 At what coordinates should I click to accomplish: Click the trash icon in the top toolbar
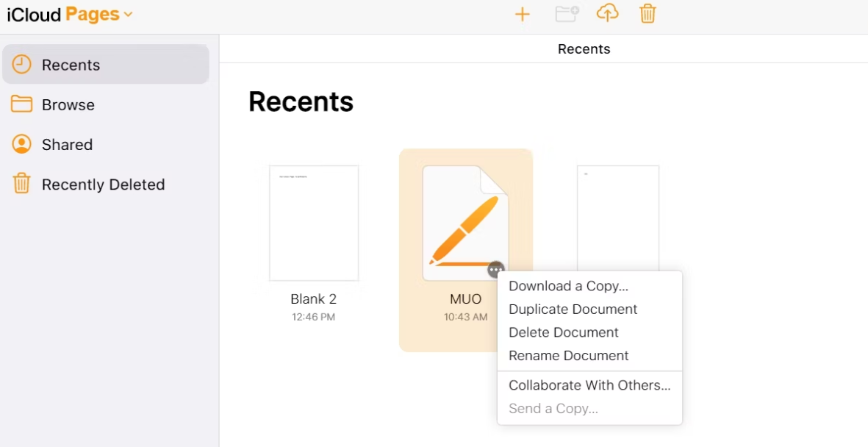tap(648, 13)
